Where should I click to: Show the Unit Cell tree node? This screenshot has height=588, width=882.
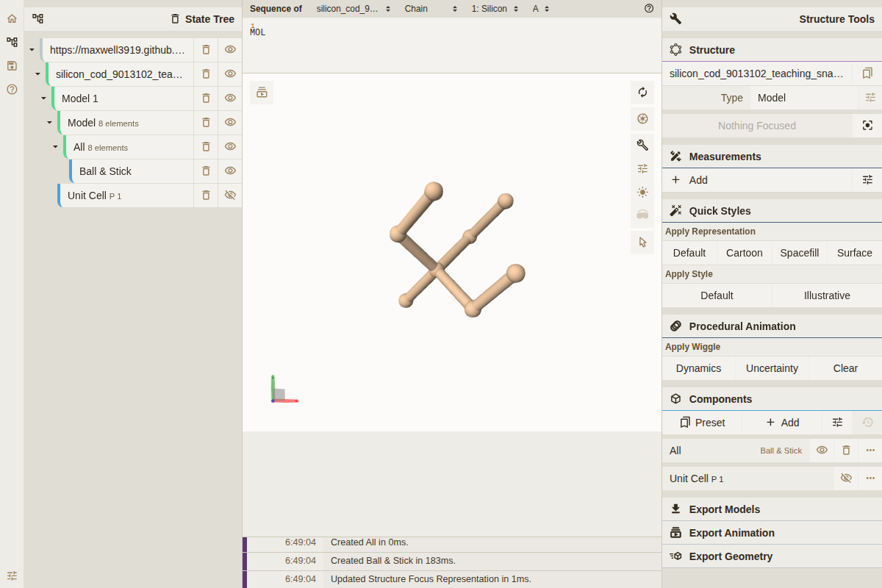(x=230, y=195)
